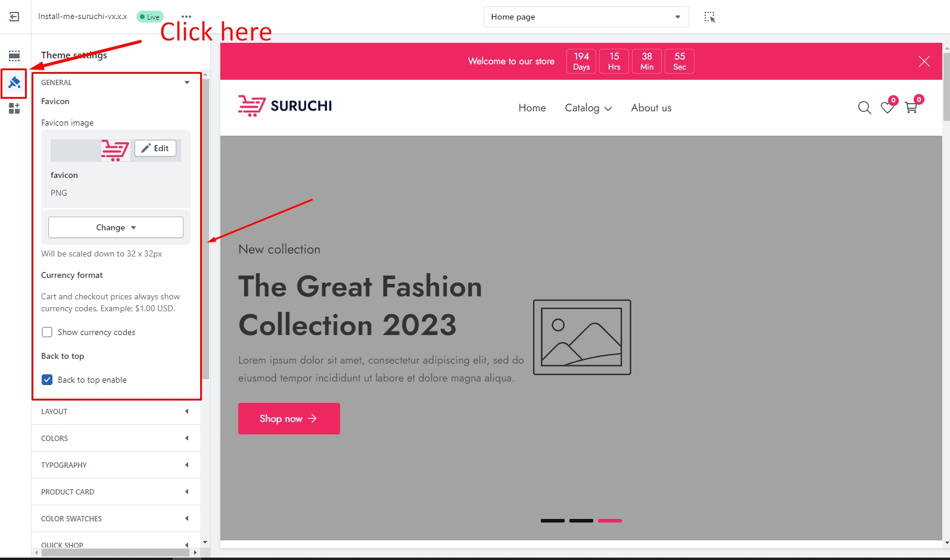Click the search magnifier icon
This screenshot has width=950, height=560.
tap(864, 108)
